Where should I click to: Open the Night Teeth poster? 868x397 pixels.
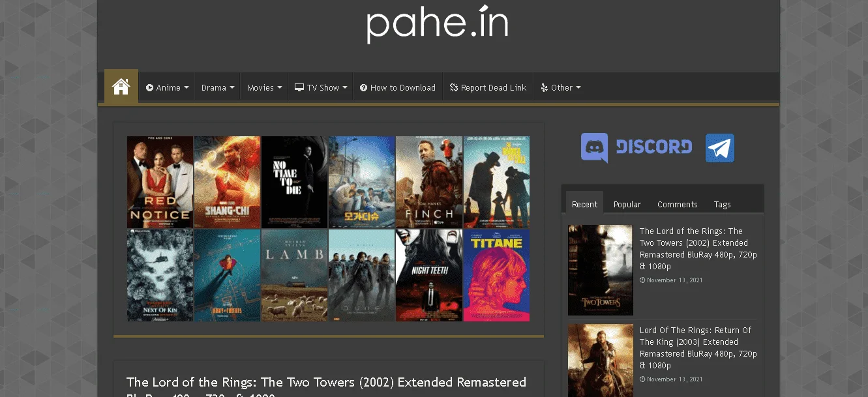pyautogui.click(x=429, y=275)
